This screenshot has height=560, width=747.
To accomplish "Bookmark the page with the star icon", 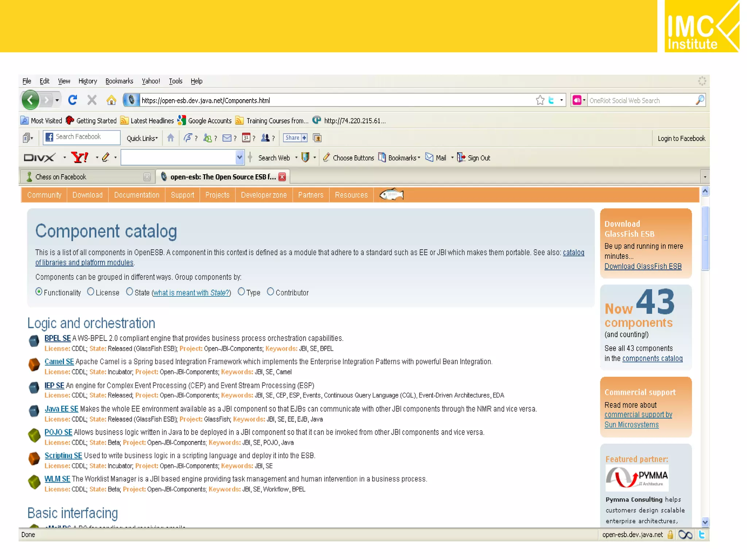I will point(540,100).
